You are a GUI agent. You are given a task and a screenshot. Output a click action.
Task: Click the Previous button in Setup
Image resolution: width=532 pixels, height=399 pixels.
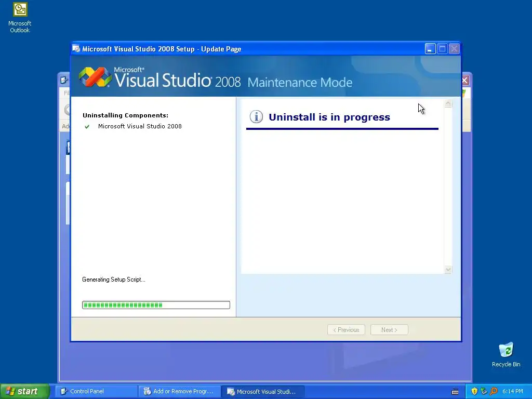[x=346, y=330]
